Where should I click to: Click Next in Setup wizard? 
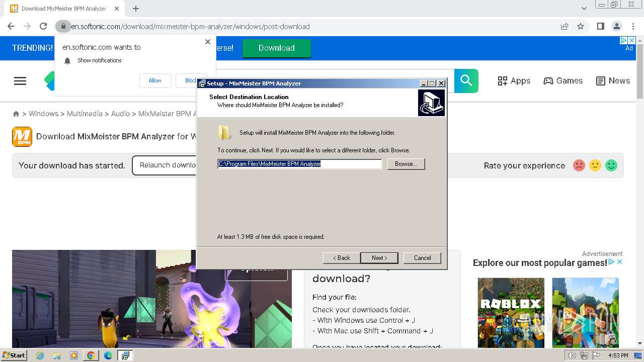coord(379,258)
